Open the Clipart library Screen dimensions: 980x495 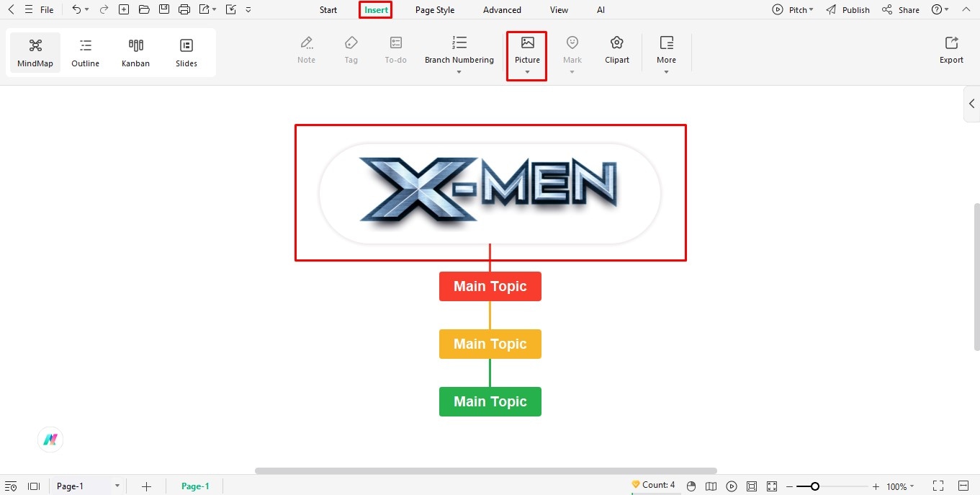coord(617,50)
